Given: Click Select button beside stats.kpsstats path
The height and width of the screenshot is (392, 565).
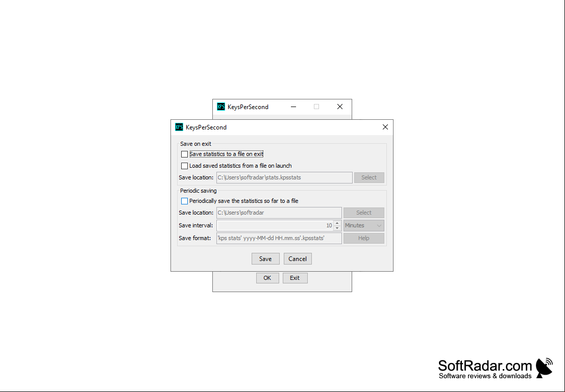Looking at the screenshot, I should coord(369,177).
